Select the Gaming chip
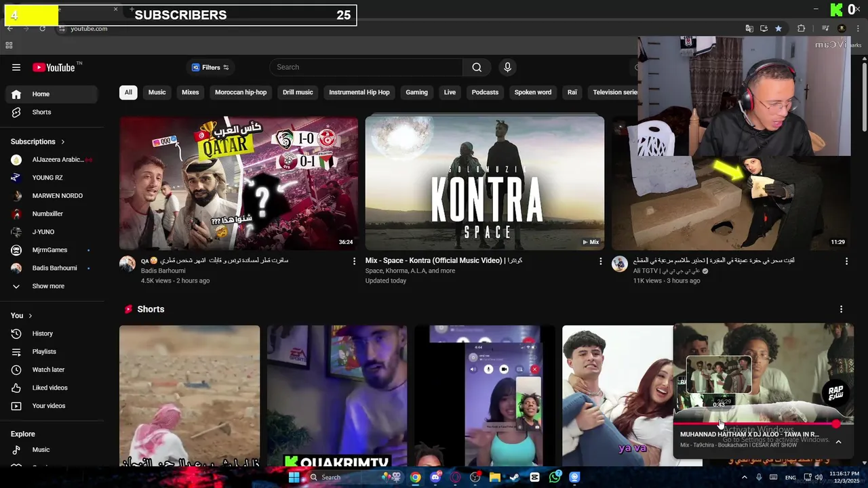 416,92
